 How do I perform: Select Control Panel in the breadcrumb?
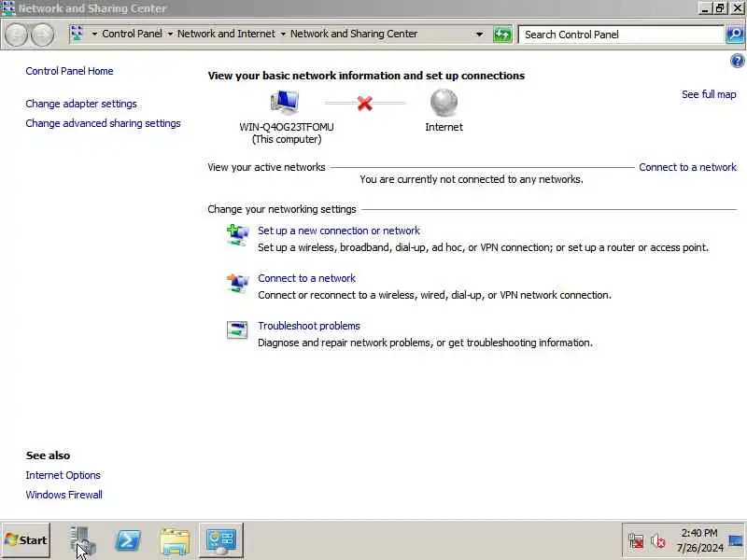(132, 34)
